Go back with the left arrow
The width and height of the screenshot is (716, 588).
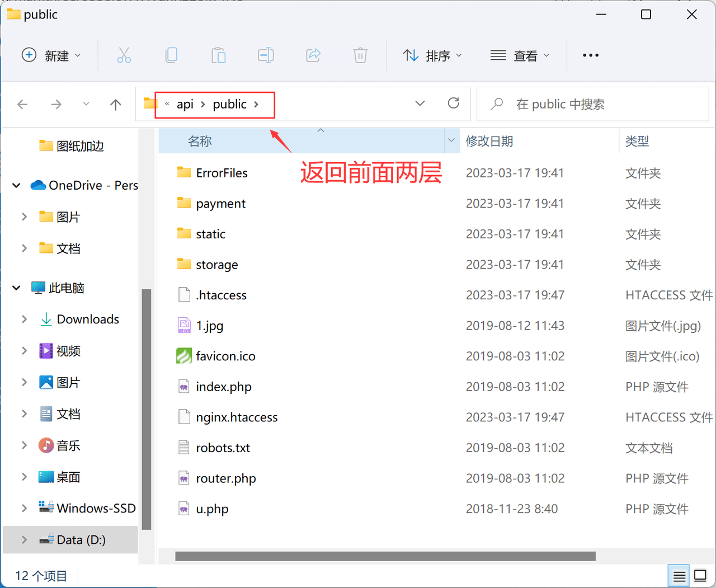[x=22, y=104]
